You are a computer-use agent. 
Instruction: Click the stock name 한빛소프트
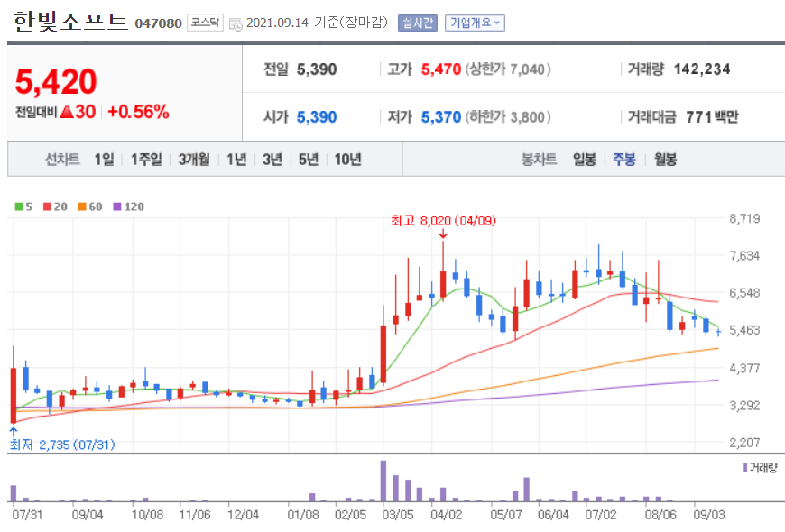(68, 21)
